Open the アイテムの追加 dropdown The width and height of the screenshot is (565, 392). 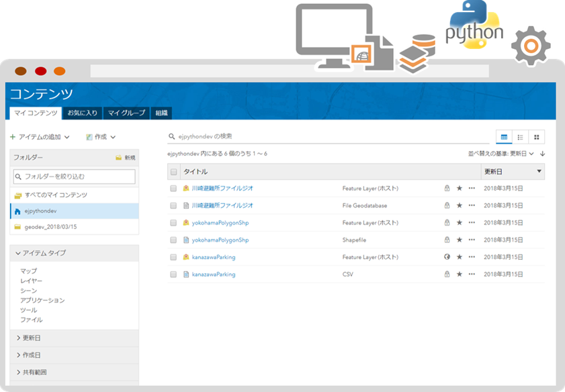click(40, 137)
